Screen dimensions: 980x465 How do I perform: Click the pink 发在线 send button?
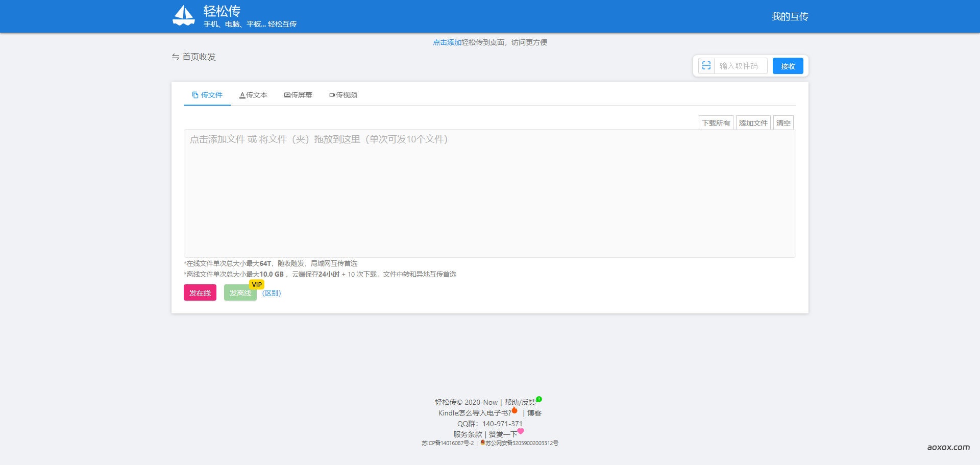[x=200, y=292]
